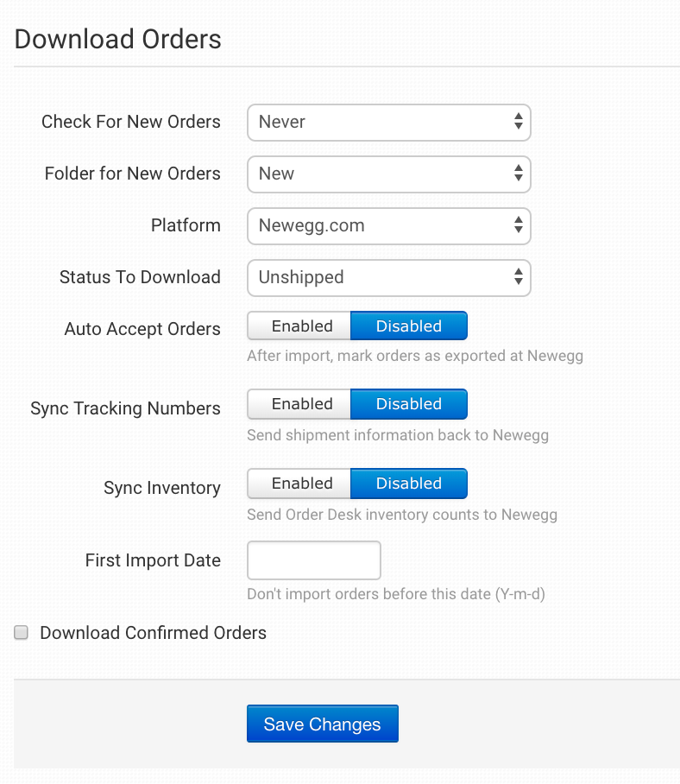This screenshot has width=680, height=784.
Task: Enable Sync Tracking Numbers
Action: tap(300, 404)
